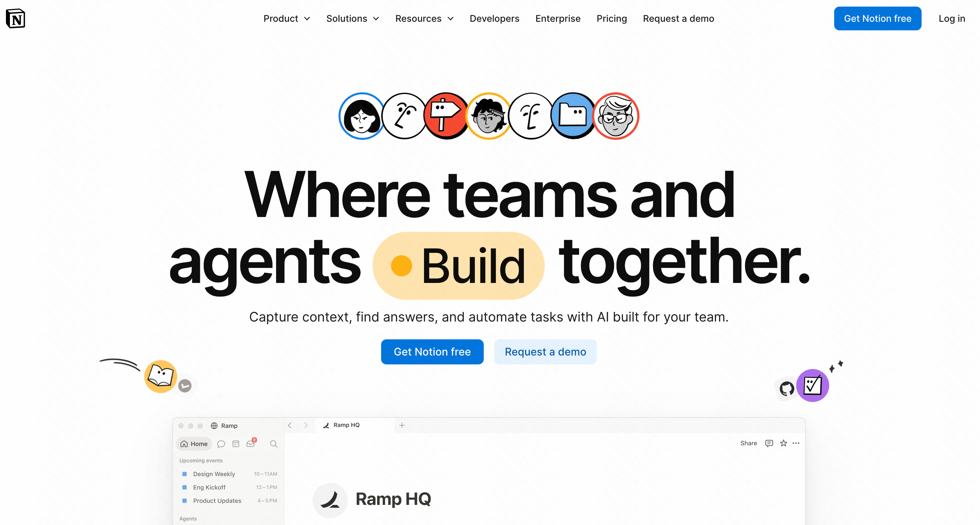
Task: Click the Agents section label
Action: pos(188,518)
